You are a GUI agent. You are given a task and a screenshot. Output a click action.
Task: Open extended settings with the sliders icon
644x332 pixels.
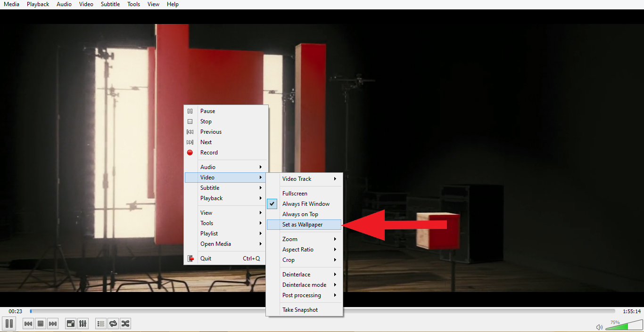(83, 324)
